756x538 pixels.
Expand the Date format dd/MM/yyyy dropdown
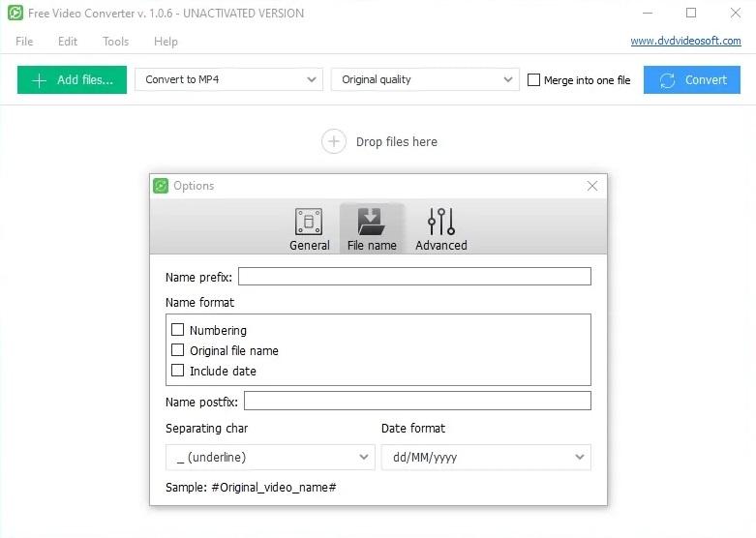pos(486,457)
